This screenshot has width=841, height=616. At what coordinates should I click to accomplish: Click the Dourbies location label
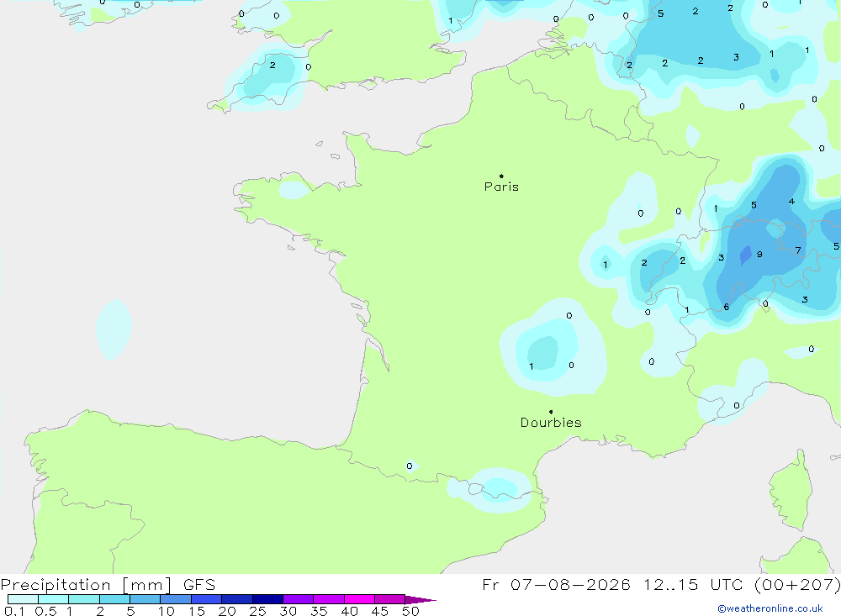551,423
